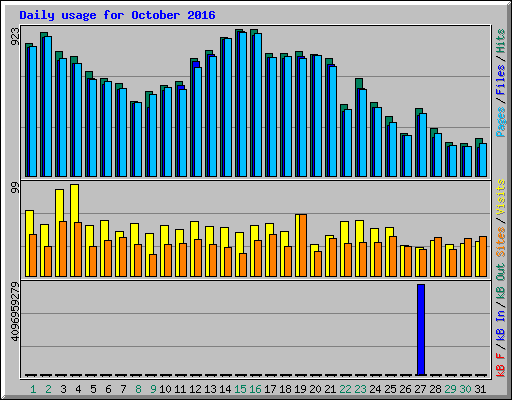The image size is (512, 400).
Task: Click the orange sites bar for day 31
Action: 483,256
